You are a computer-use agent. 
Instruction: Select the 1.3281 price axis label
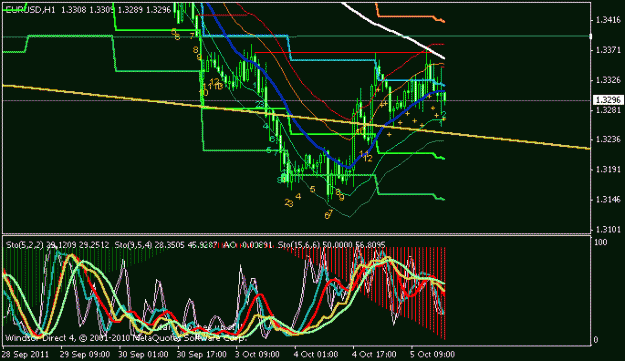[608, 110]
